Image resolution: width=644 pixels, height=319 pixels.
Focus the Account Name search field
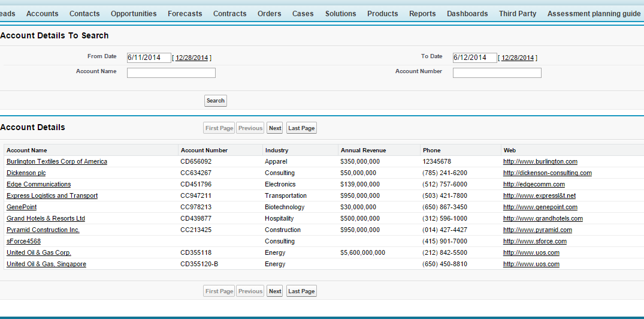coord(171,73)
